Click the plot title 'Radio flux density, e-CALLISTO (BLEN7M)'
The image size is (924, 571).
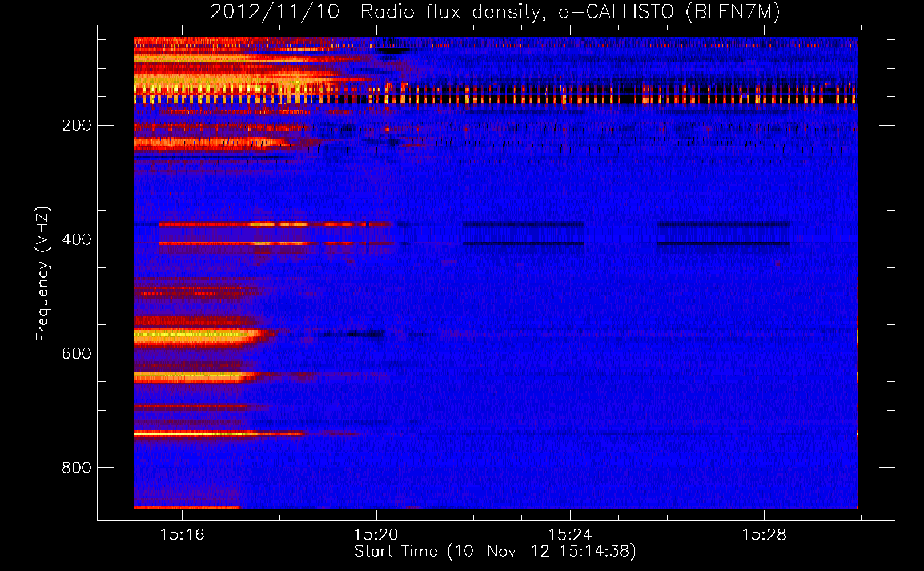[570, 12]
